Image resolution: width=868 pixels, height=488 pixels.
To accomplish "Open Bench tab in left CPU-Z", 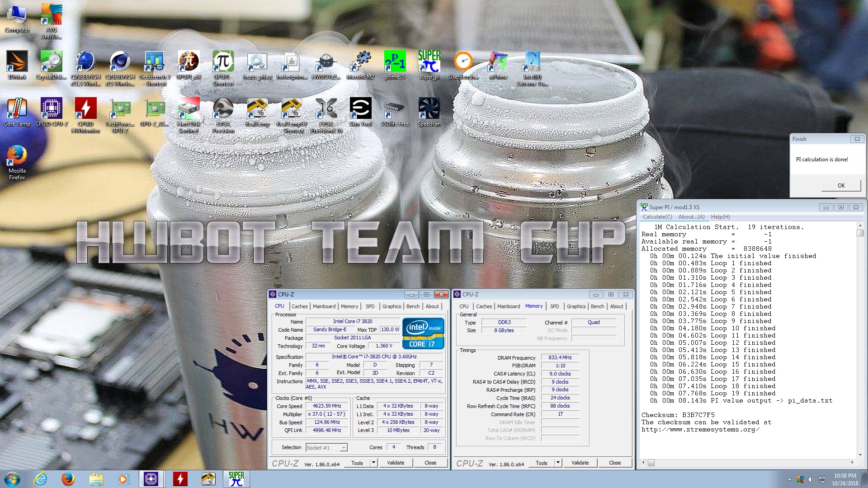I will pos(413,306).
